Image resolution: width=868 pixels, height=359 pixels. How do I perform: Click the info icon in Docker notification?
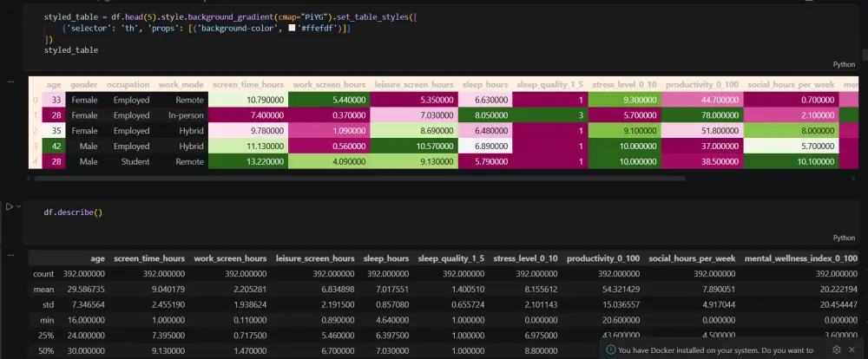[x=610, y=349]
